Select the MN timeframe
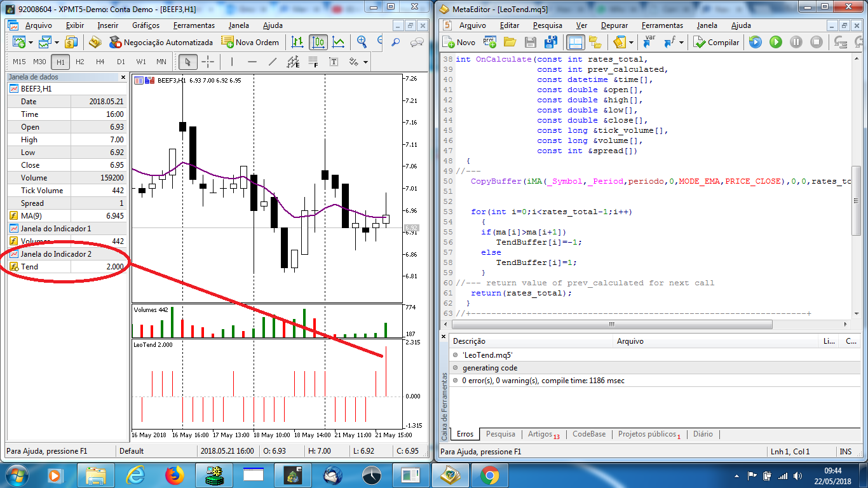Screen dimensions: 868x488 tap(161, 62)
